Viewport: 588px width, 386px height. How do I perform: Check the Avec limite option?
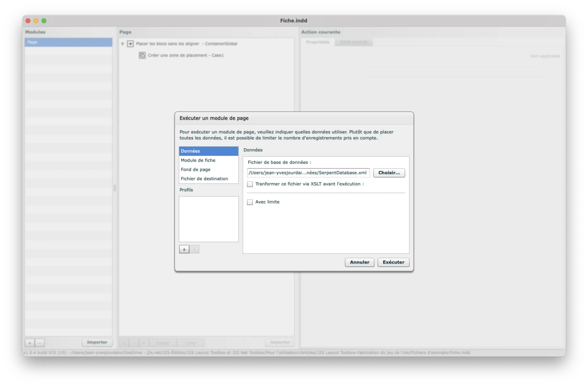pyautogui.click(x=250, y=202)
